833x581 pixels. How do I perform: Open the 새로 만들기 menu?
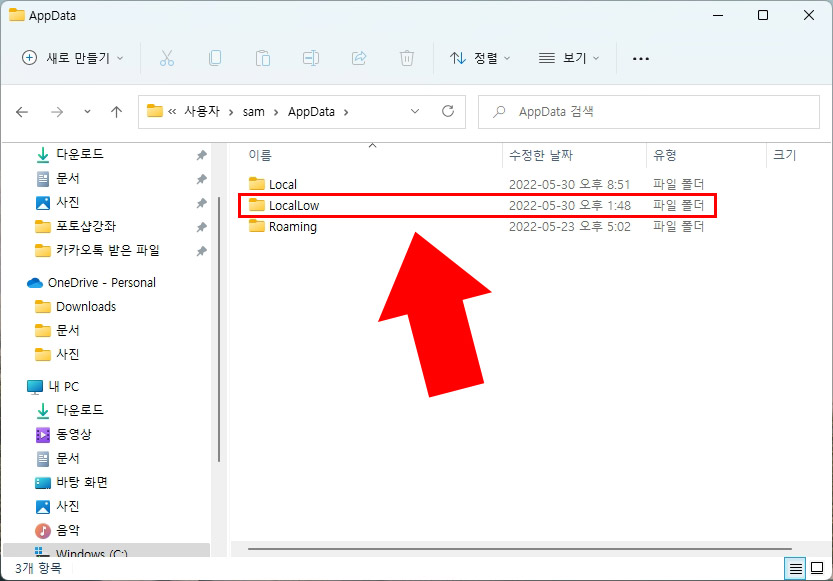coord(73,58)
